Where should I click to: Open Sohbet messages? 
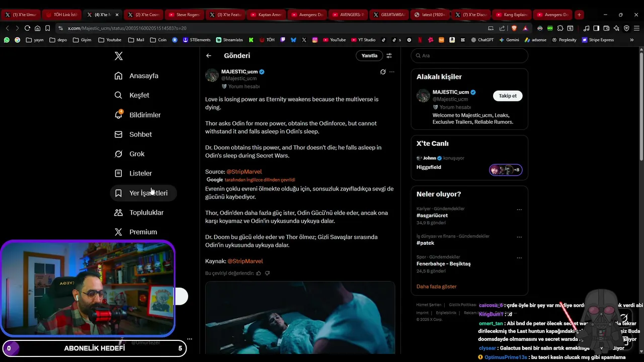point(133,134)
